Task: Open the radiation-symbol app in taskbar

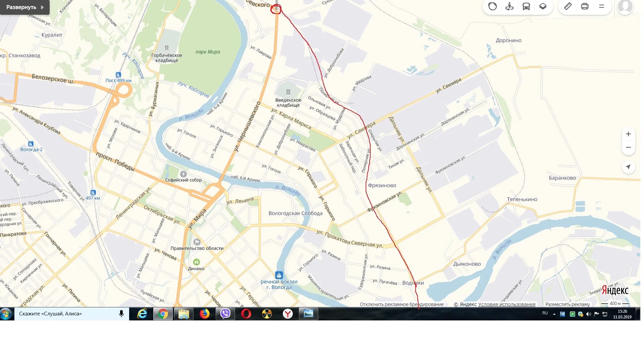Action: coord(267,314)
